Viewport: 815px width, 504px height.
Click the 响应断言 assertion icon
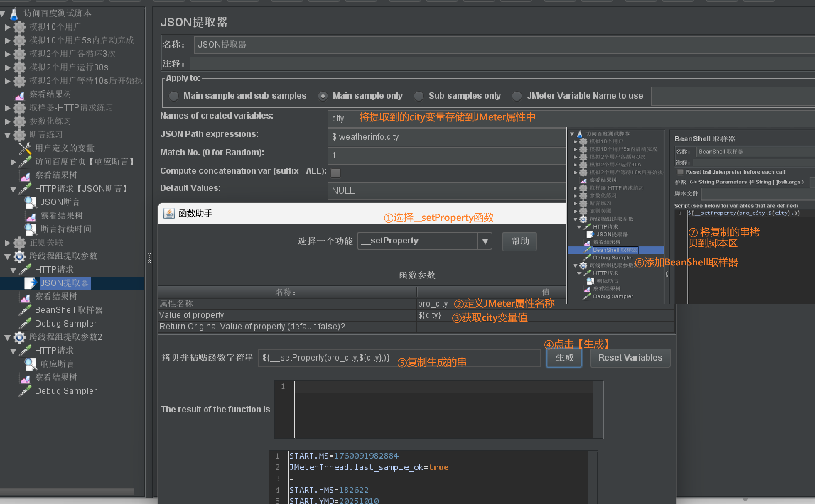pyautogui.click(x=31, y=364)
